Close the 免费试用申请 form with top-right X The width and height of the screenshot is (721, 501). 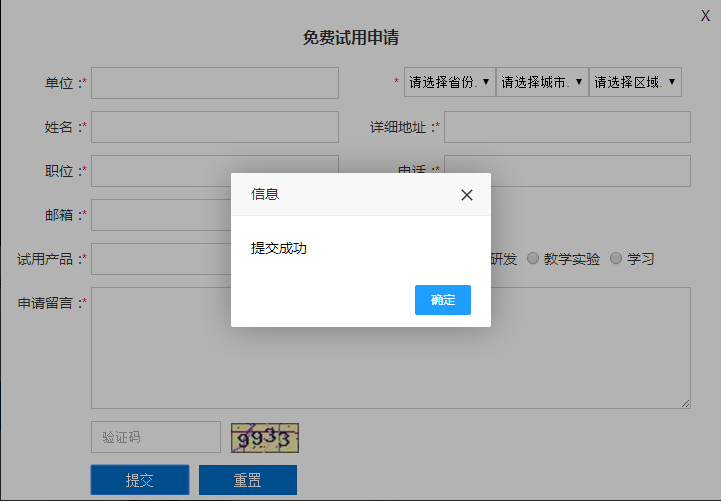tap(705, 15)
